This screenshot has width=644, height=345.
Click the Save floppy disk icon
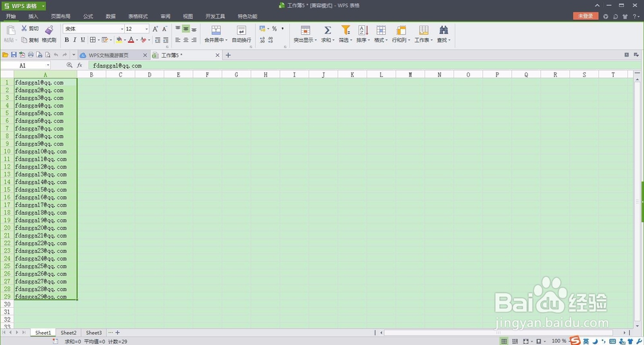(14, 55)
